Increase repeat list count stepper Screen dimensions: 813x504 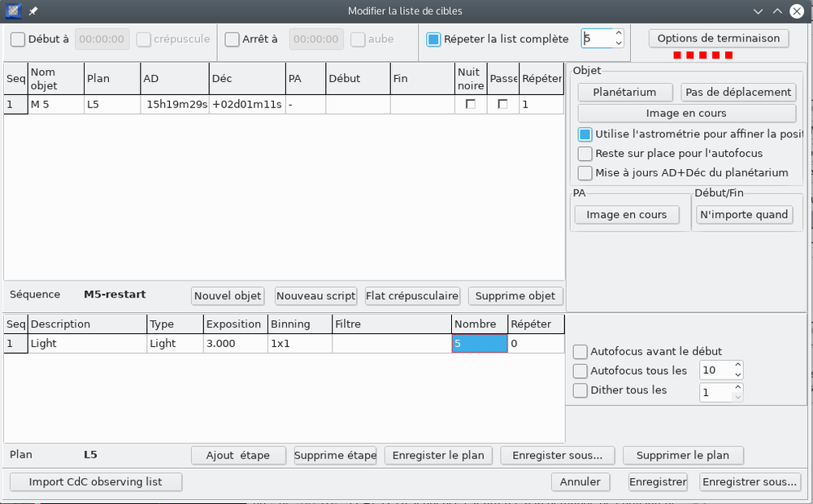pos(619,33)
